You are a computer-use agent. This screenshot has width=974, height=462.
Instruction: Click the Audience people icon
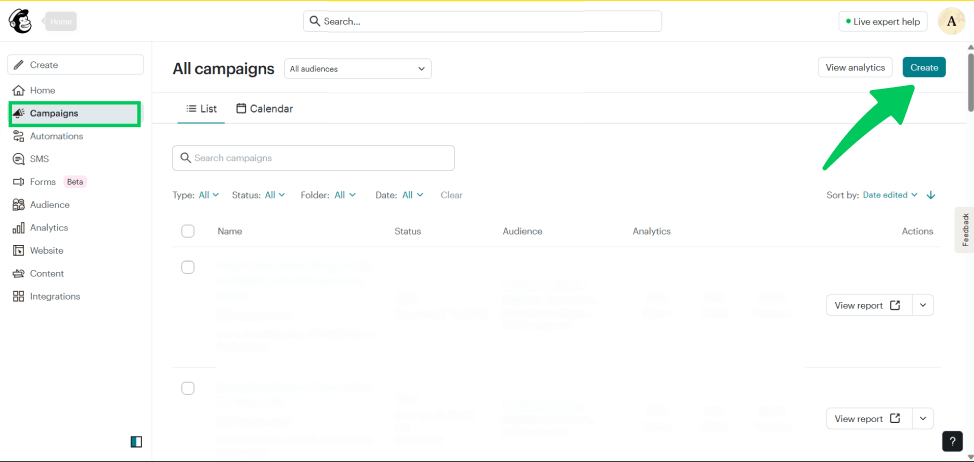click(x=19, y=205)
